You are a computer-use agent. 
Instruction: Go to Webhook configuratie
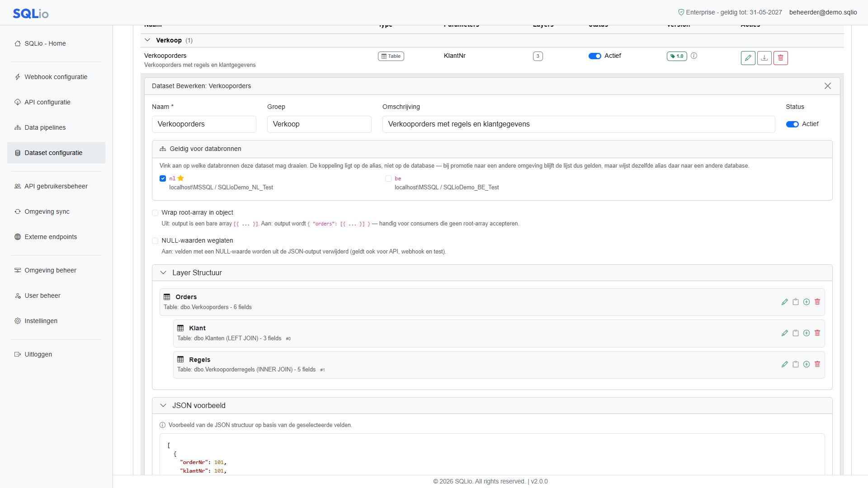(x=56, y=77)
